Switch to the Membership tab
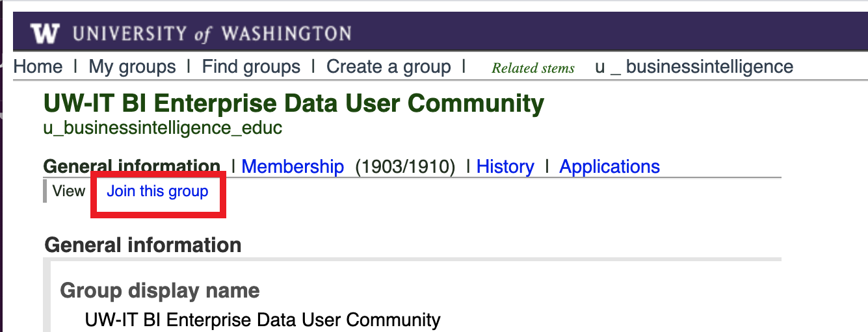Screen dimensions: 868x332 pos(293,167)
